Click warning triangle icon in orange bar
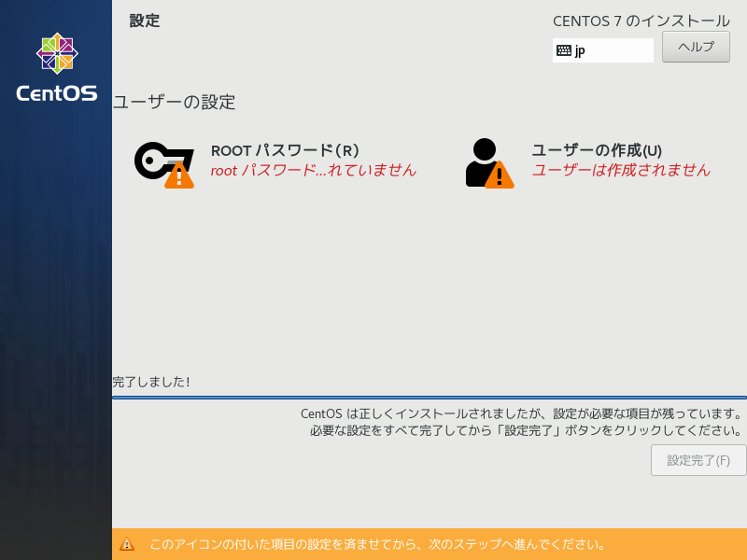 [127, 544]
